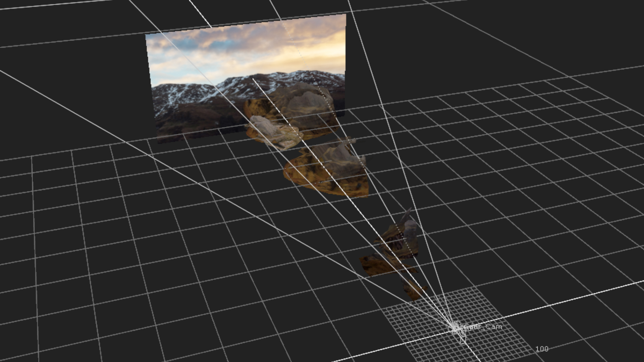Click the small rock fragment nearest camera
644x362 pixels.
[x=413, y=291]
